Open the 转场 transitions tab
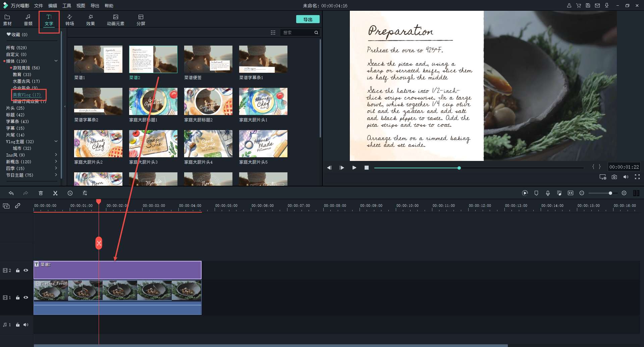Image resolution: width=644 pixels, height=347 pixels. (70, 20)
